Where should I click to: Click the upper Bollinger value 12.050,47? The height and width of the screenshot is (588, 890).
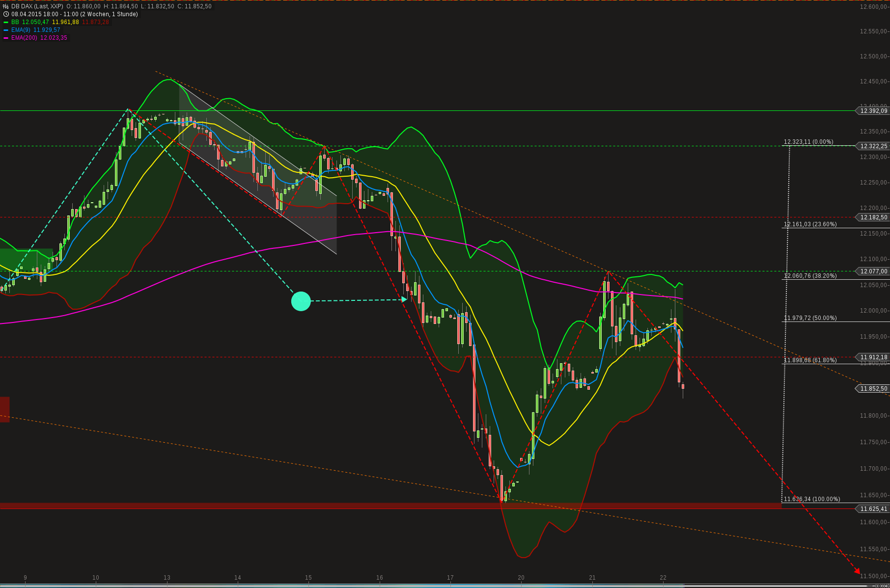[36, 22]
